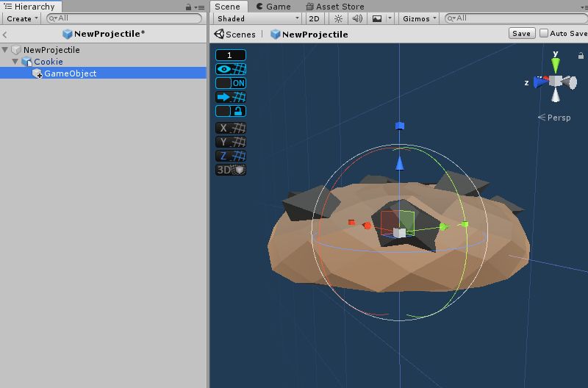Toggle Y axis grid button

click(231, 142)
